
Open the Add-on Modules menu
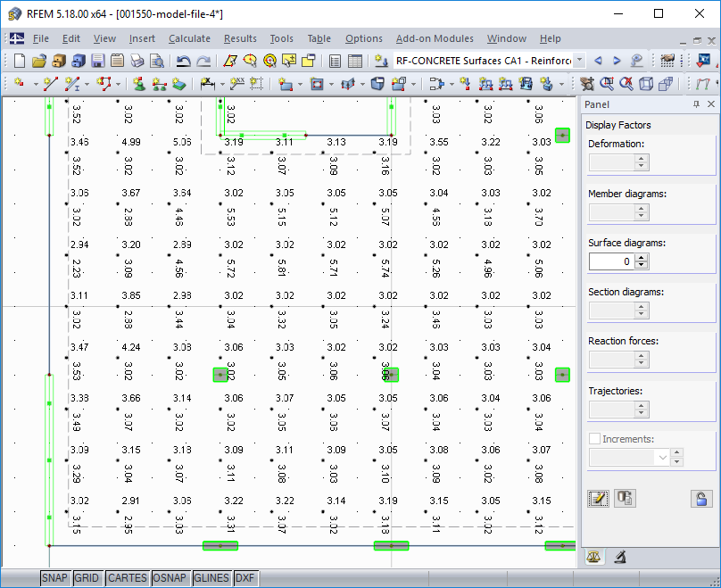pos(435,38)
